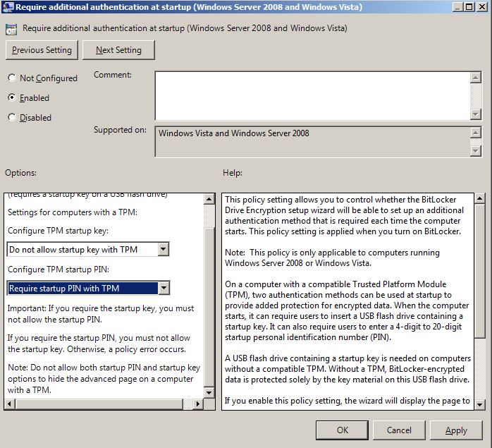Click the Supported on scroll up arrow
492x448 pixels.
point(476,133)
